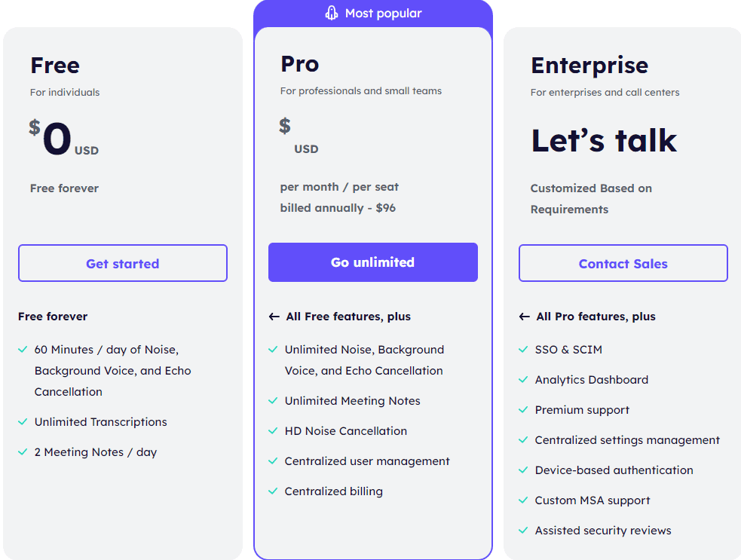Click the left arrow before All Pro features
The width and height of the screenshot is (741, 560).
pos(524,317)
